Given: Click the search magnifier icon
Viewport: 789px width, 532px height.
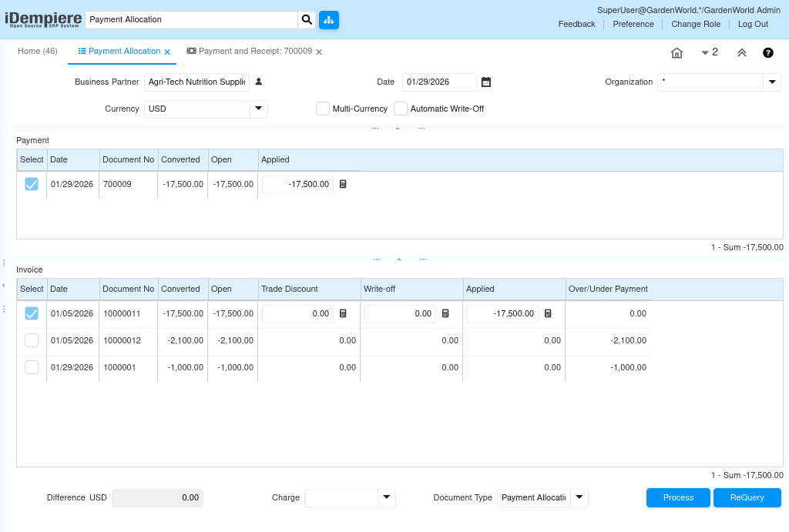Looking at the screenshot, I should click(x=307, y=19).
